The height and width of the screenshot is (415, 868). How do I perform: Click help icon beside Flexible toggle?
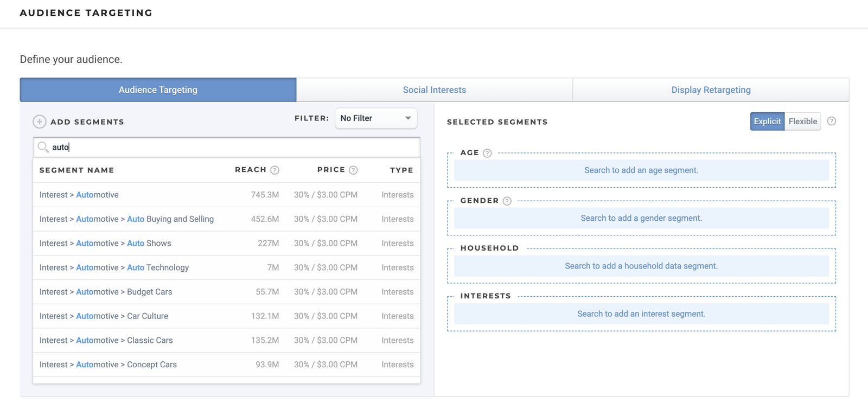click(831, 122)
